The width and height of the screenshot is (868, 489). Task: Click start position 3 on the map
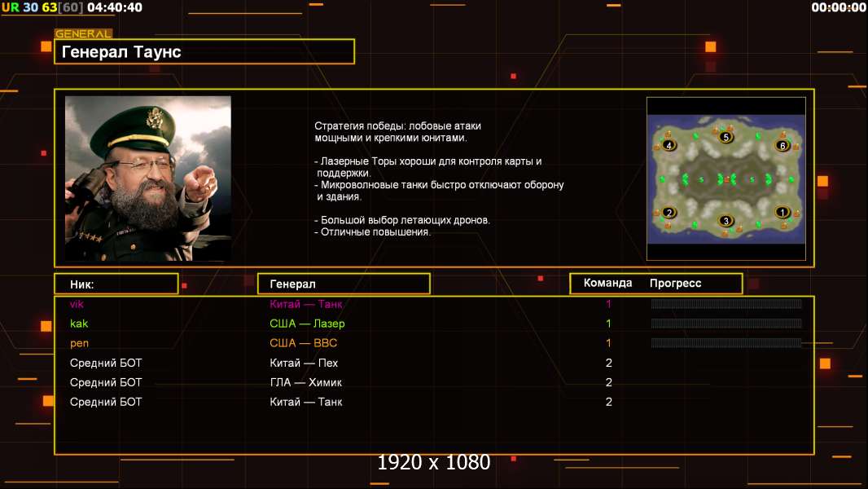tap(726, 221)
